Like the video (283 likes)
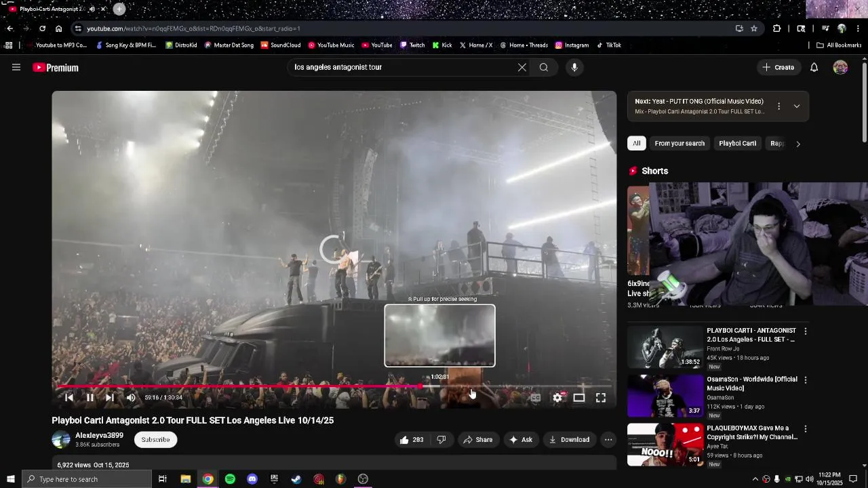Image resolution: width=868 pixels, height=488 pixels. point(412,440)
